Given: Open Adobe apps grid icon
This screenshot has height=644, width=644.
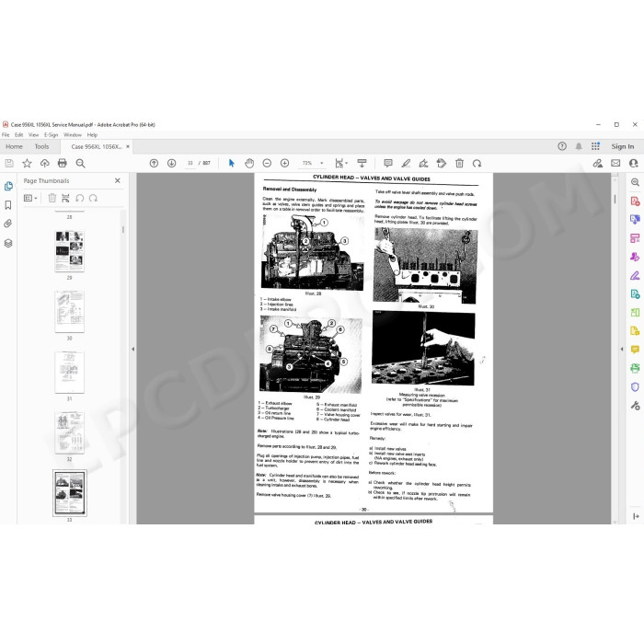Looking at the screenshot, I should coord(595,146).
